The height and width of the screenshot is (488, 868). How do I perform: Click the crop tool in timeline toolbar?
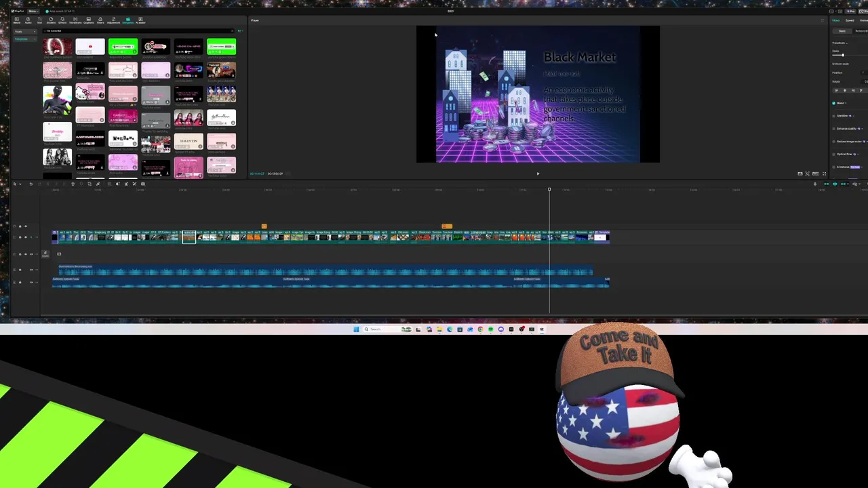click(90, 184)
